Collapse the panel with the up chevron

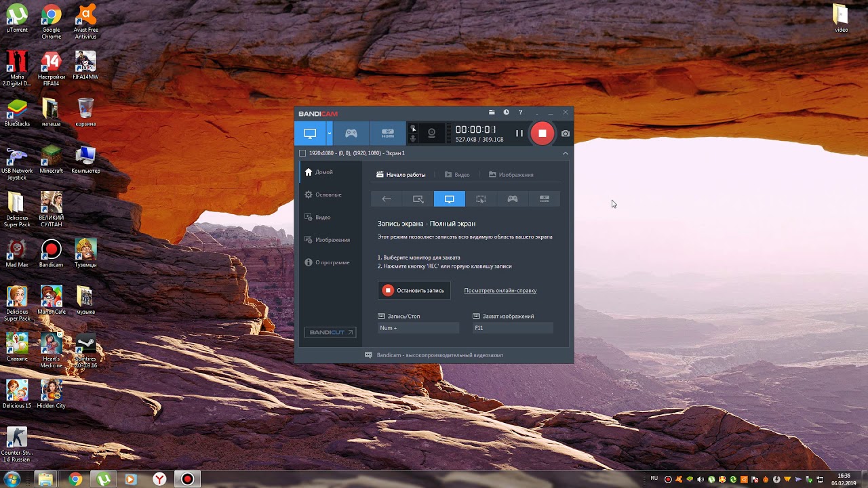point(566,153)
